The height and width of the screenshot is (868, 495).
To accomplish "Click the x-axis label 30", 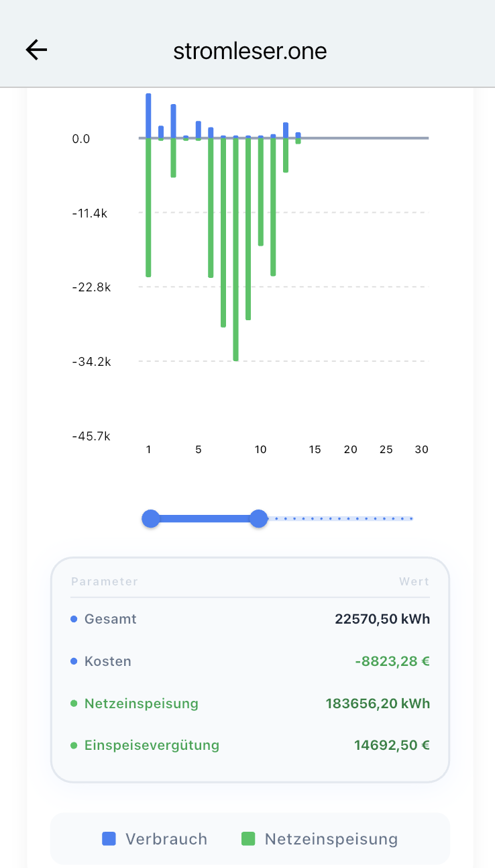I will click(421, 450).
